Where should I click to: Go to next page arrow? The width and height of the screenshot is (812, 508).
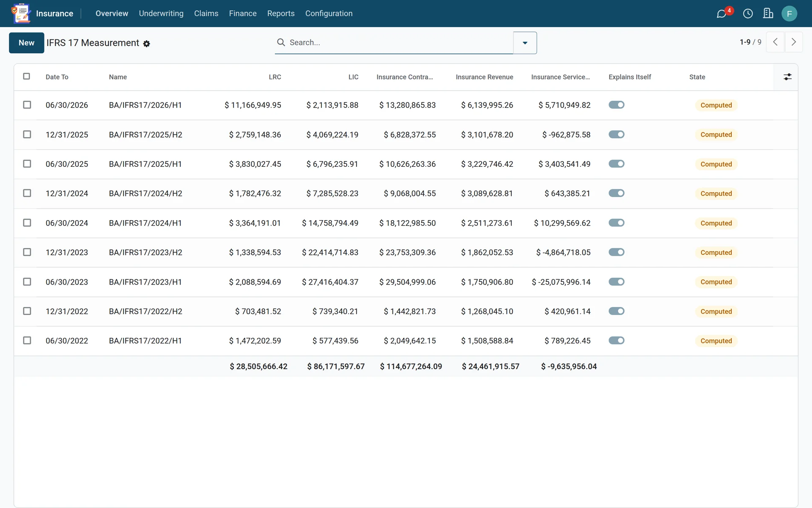794,42
